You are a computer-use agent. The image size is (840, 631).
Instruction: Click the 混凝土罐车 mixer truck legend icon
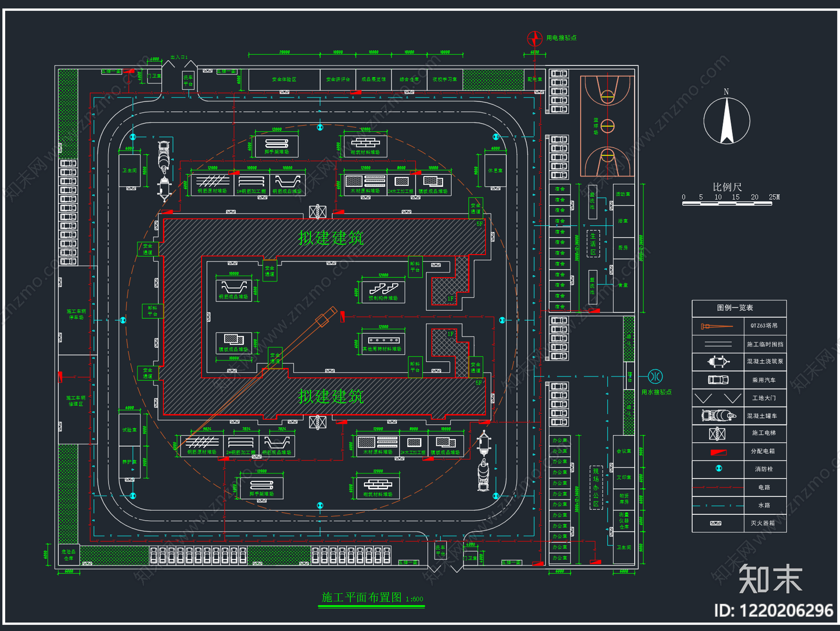click(x=718, y=416)
